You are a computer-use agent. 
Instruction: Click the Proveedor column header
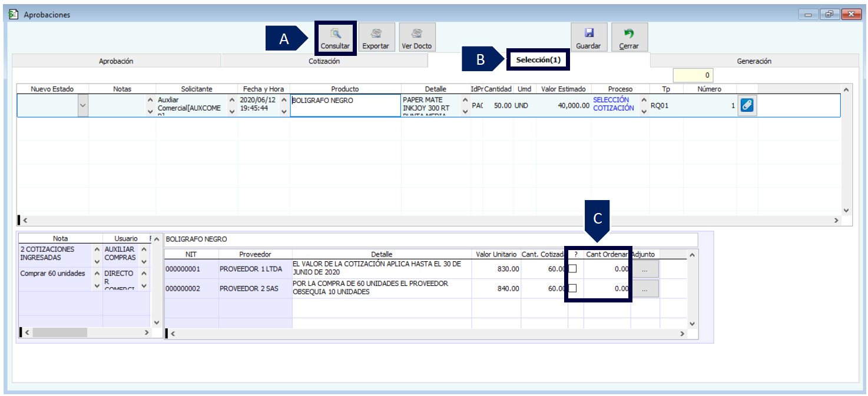pos(255,254)
